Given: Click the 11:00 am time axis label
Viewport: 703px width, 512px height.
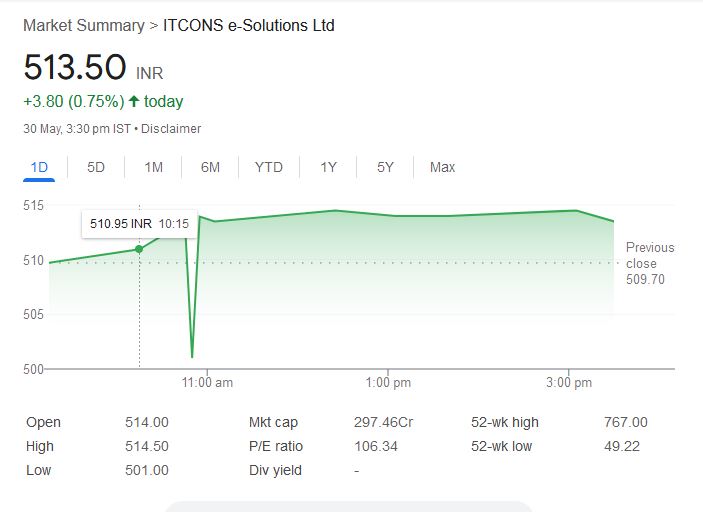Looking at the screenshot, I should (x=206, y=383).
